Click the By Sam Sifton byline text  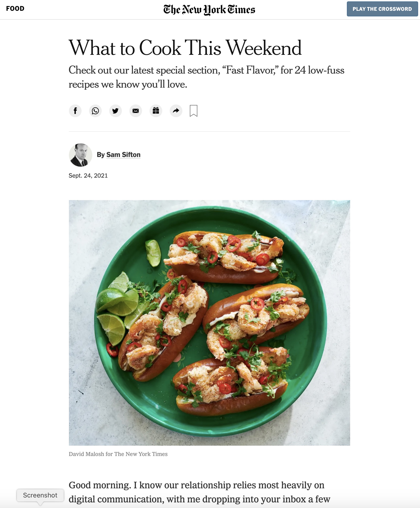pyautogui.click(x=119, y=155)
